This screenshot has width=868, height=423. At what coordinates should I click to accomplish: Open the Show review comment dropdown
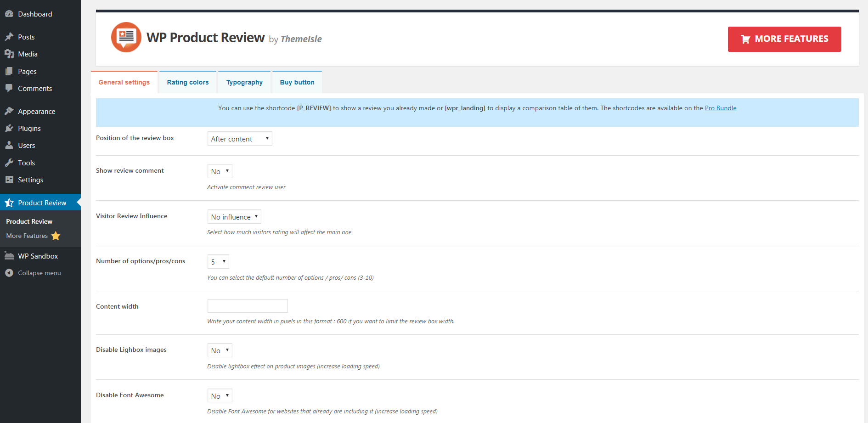pyautogui.click(x=220, y=171)
